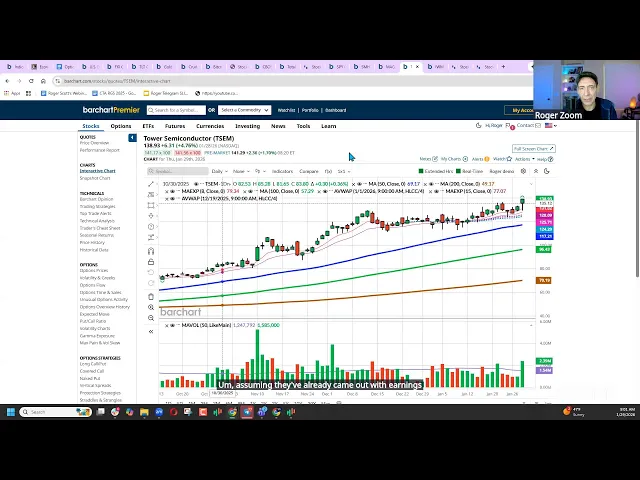
Task: Hide the MA (200, Close) line
Action: tap(431, 184)
